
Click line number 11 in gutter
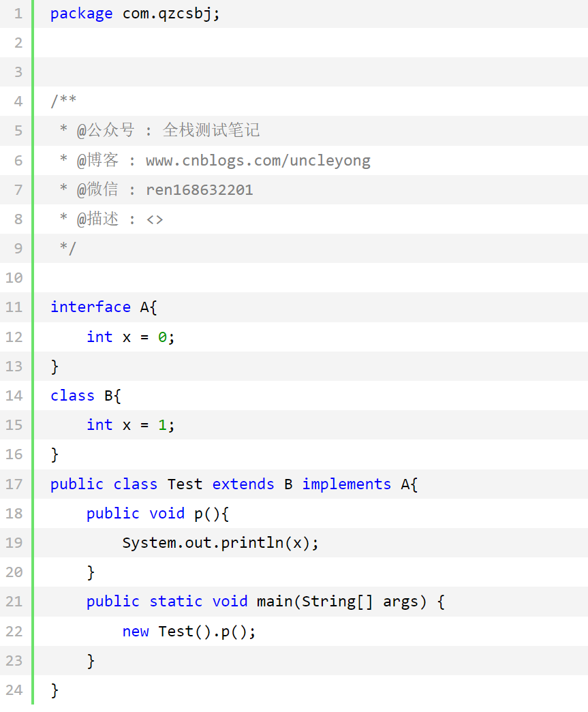[14, 307]
